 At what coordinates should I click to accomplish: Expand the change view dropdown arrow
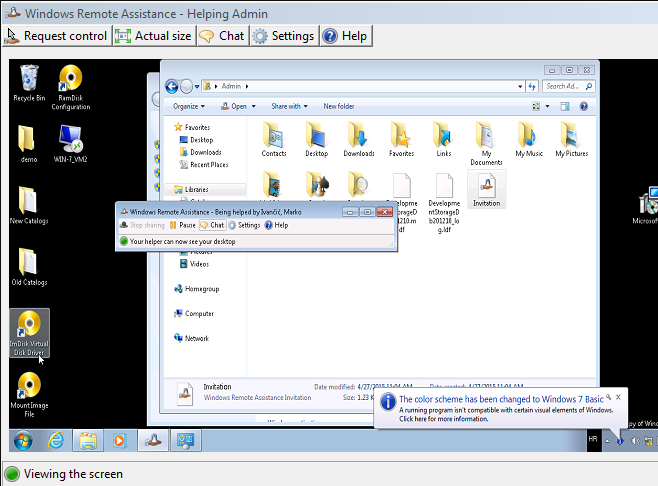pyautogui.click(x=547, y=107)
